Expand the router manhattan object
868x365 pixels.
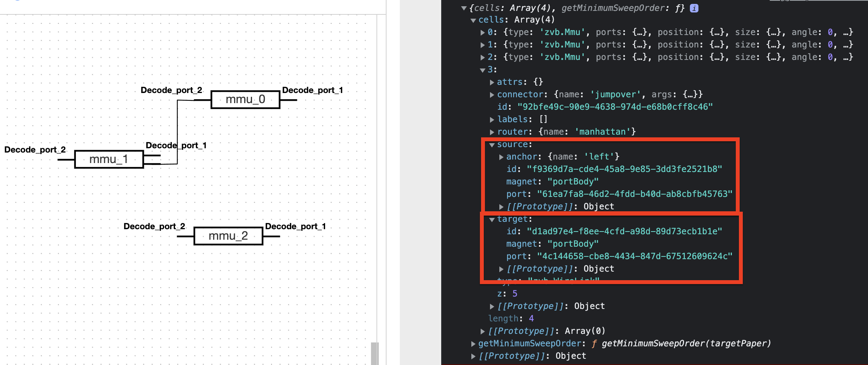pos(492,132)
